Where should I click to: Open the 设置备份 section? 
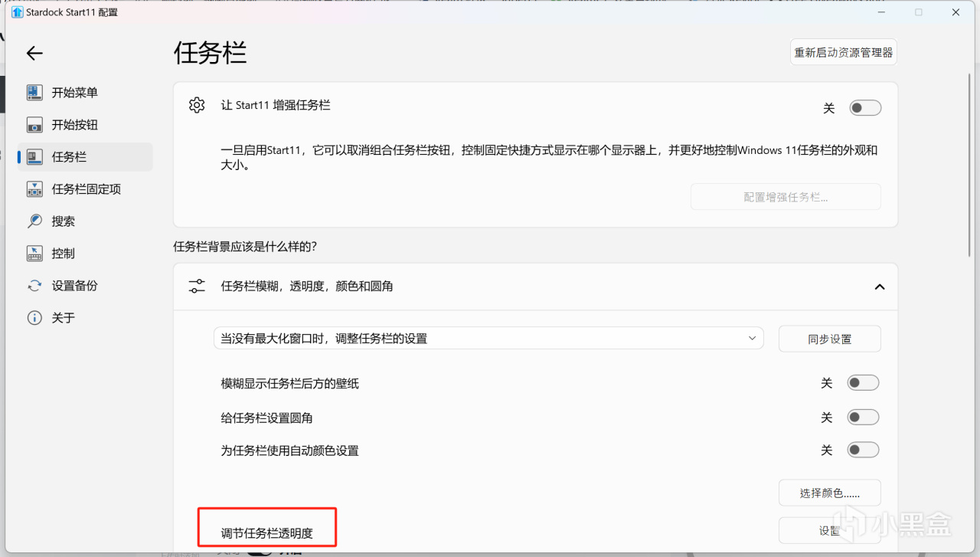click(85, 286)
